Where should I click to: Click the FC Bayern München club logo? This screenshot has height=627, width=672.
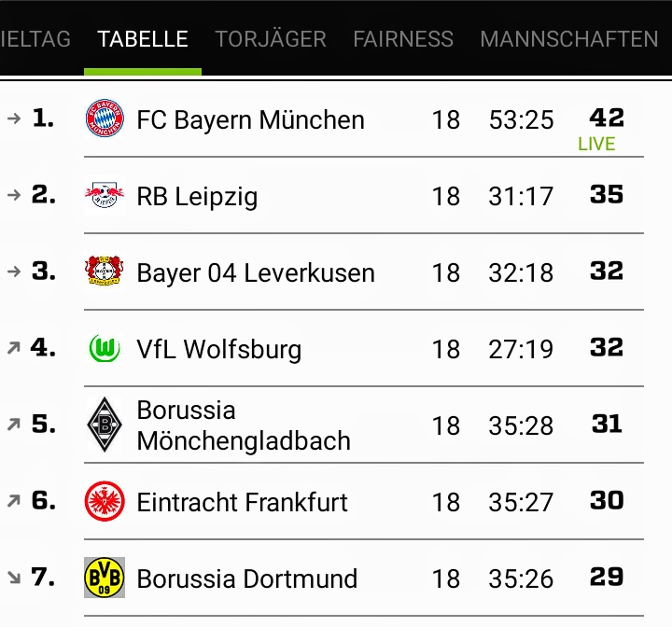[105, 119]
